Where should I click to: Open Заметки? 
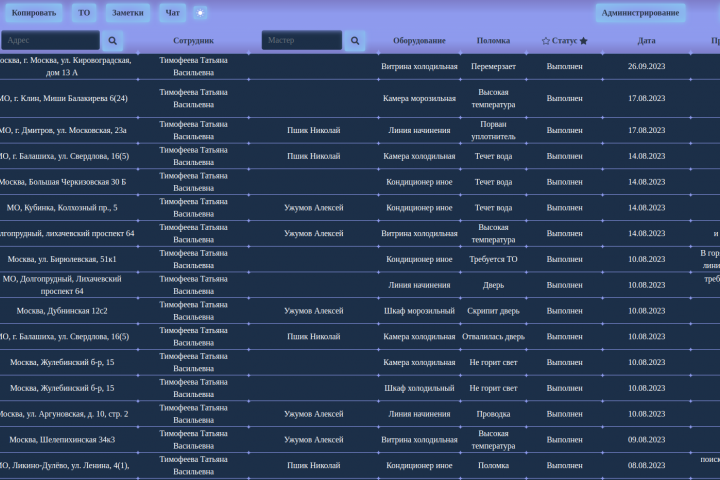point(128,13)
